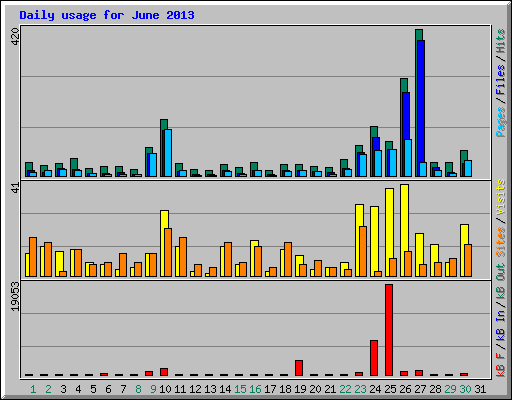The image size is (512, 400).
Task: Click the green Hits legend label
Action: pos(500,41)
